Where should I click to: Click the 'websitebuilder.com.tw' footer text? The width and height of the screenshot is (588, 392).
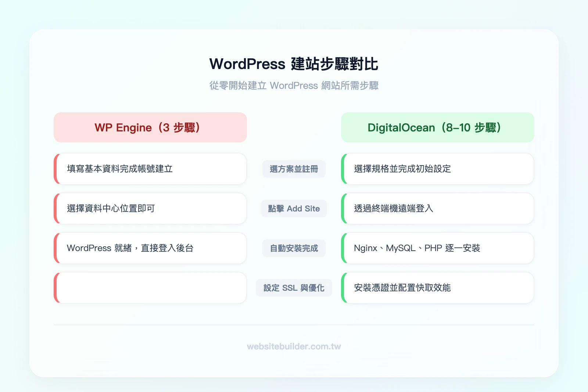[294, 346]
